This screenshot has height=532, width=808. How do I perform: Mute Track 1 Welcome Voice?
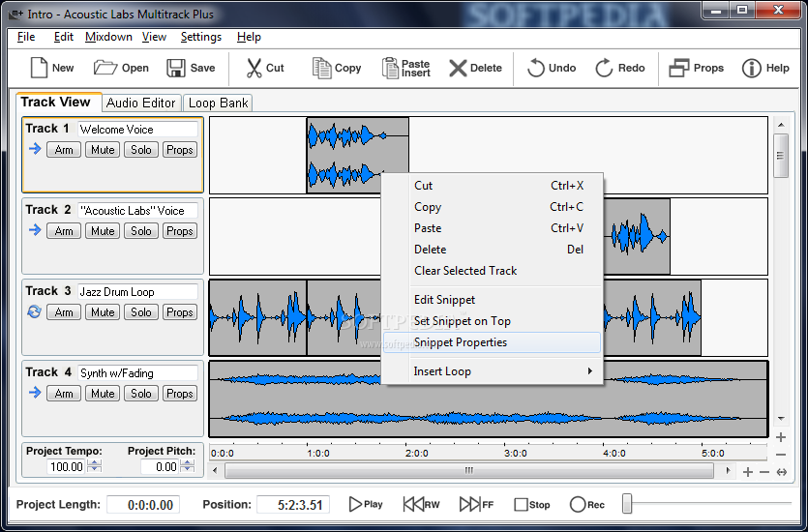tap(103, 150)
